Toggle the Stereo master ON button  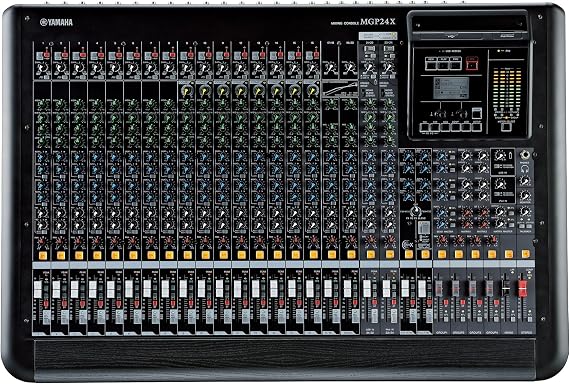pyautogui.click(x=525, y=254)
